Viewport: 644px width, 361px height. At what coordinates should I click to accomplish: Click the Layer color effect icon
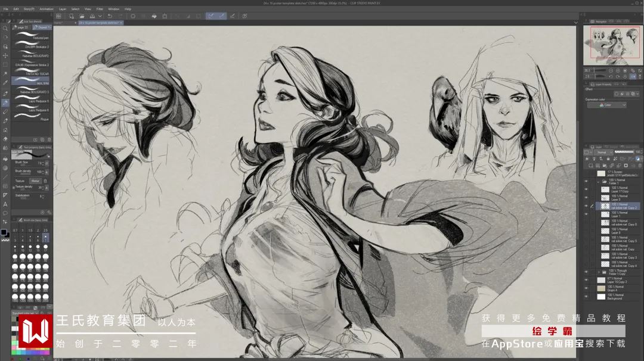pyautogui.click(x=633, y=94)
